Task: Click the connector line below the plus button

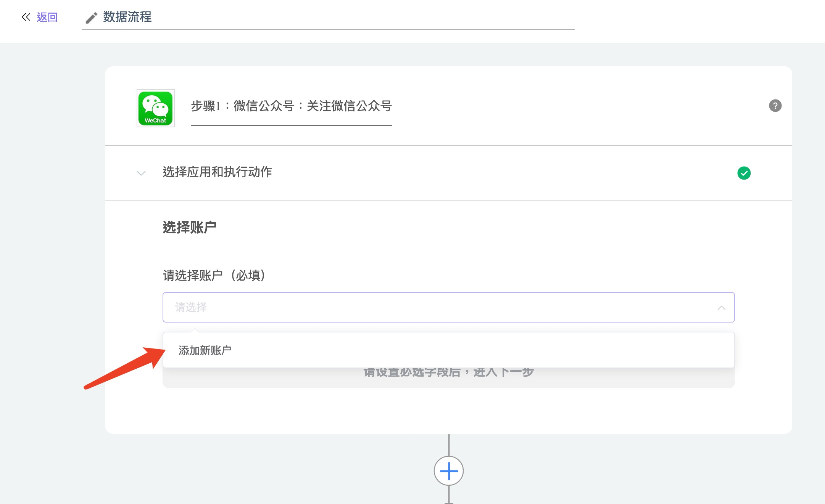Action: [x=449, y=494]
